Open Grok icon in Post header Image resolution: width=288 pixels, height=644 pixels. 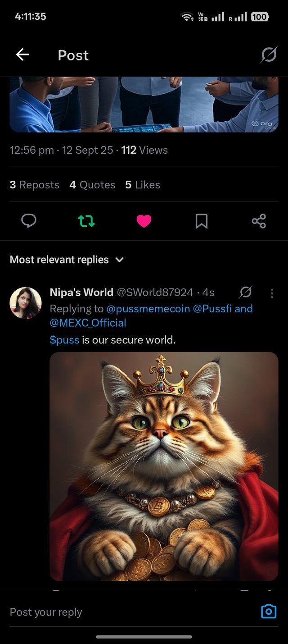pyautogui.click(x=269, y=55)
